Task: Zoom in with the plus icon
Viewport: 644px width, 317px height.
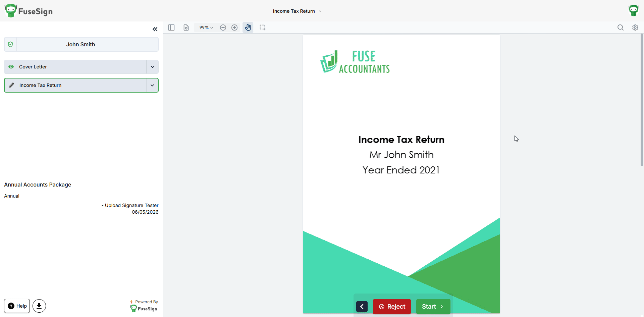Action: [234, 28]
